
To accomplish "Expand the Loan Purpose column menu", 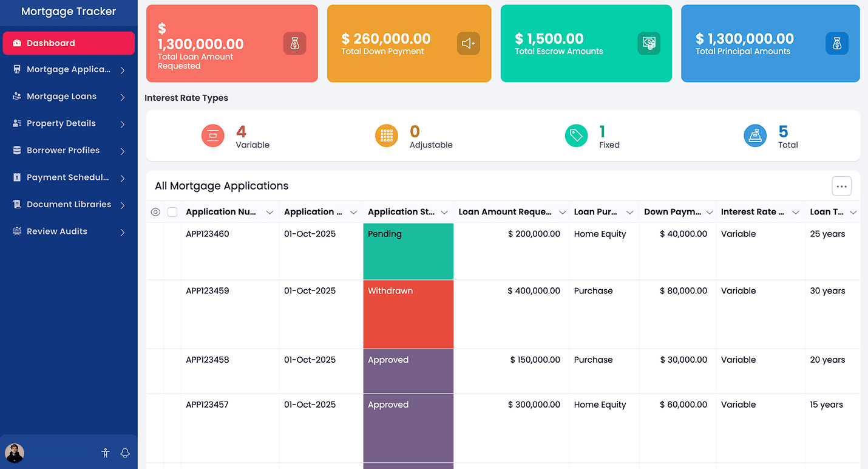I will [629, 212].
